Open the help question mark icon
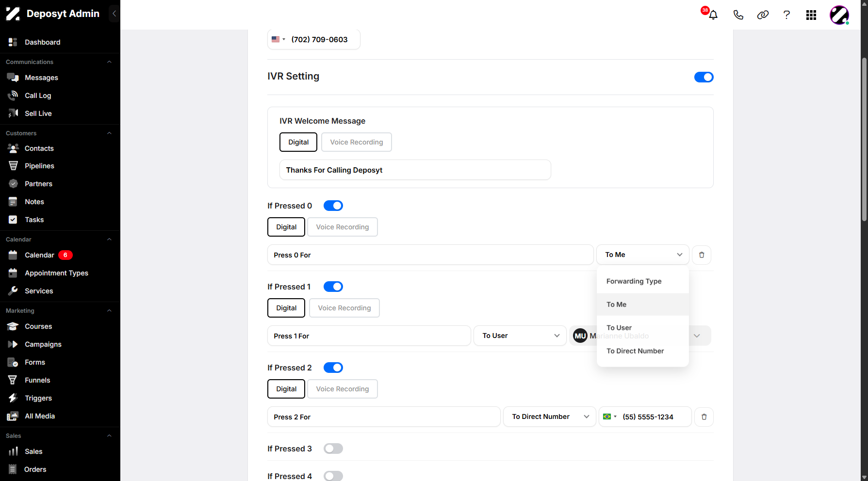Viewport: 868px width, 481px height. click(786, 15)
